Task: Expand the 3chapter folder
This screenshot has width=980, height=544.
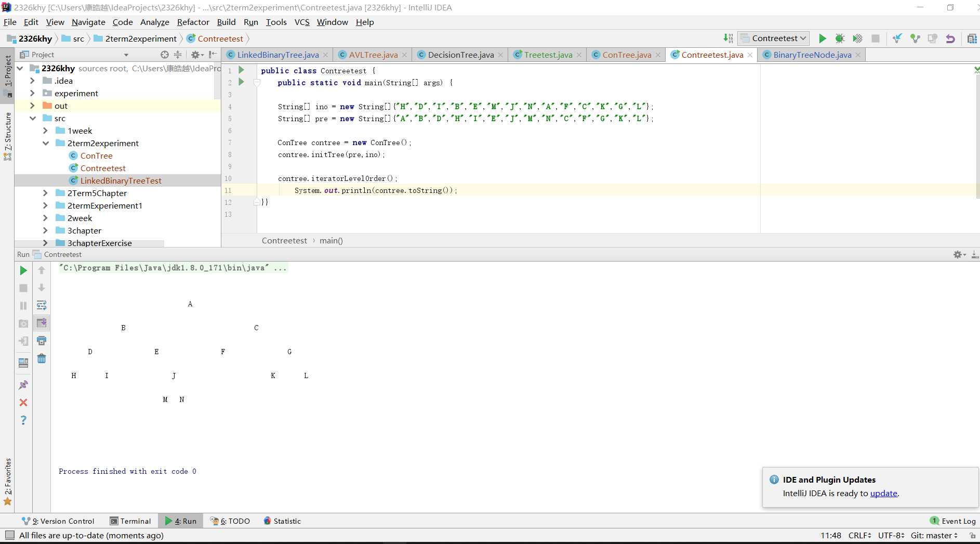Action: tap(45, 230)
